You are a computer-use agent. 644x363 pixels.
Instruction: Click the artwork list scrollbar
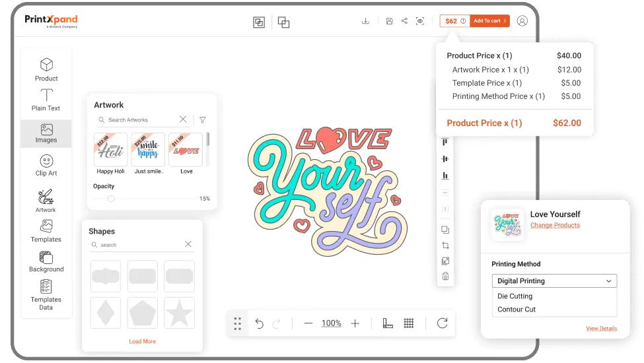pyautogui.click(x=208, y=139)
